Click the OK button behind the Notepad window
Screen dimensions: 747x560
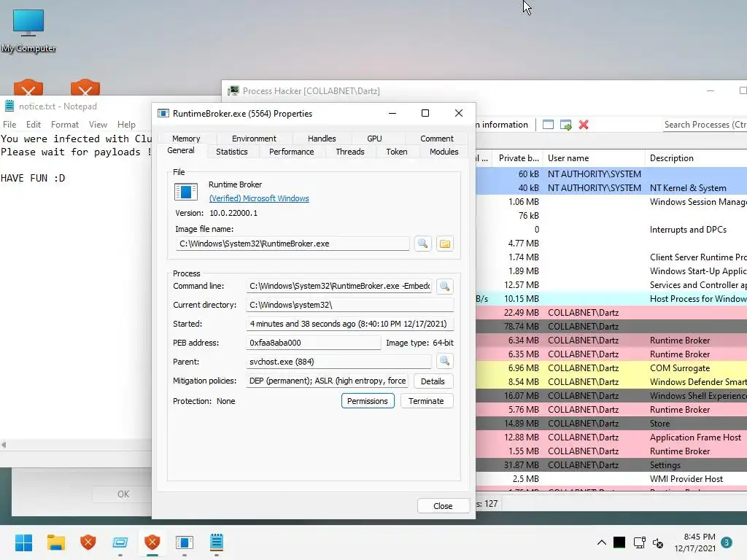point(123,494)
